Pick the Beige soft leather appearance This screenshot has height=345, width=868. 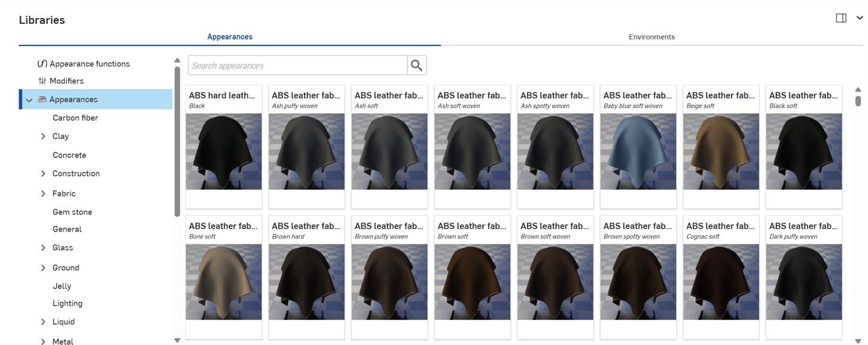(721, 152)
